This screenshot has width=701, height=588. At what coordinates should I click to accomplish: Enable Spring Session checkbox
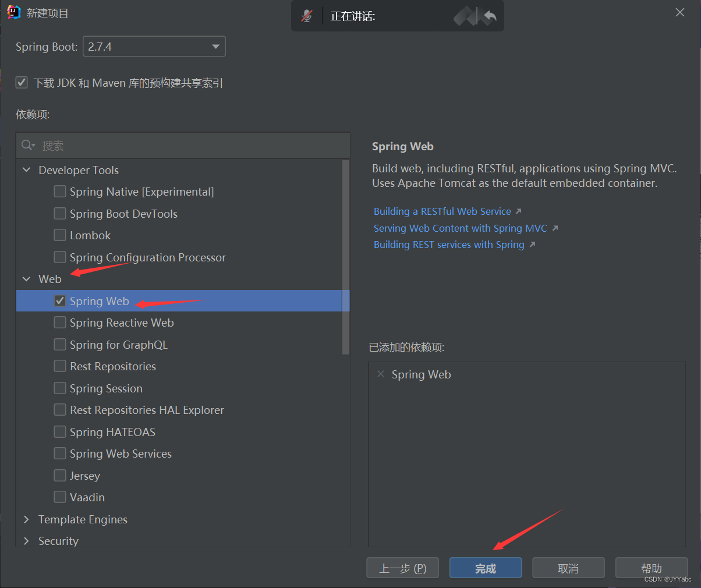pos(59,388)
